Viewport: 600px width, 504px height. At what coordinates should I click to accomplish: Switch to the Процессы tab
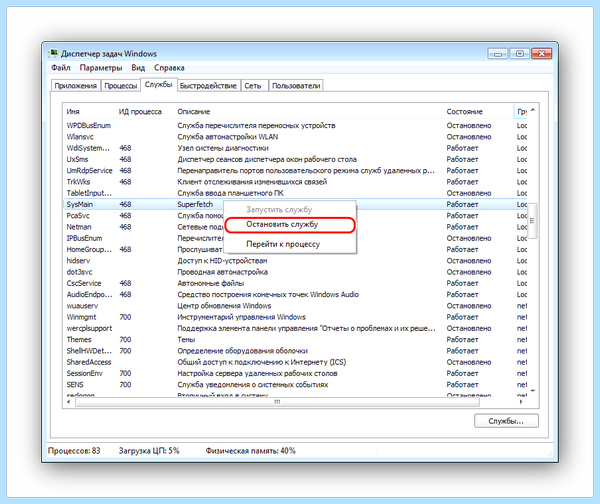[x=121, y=86]
